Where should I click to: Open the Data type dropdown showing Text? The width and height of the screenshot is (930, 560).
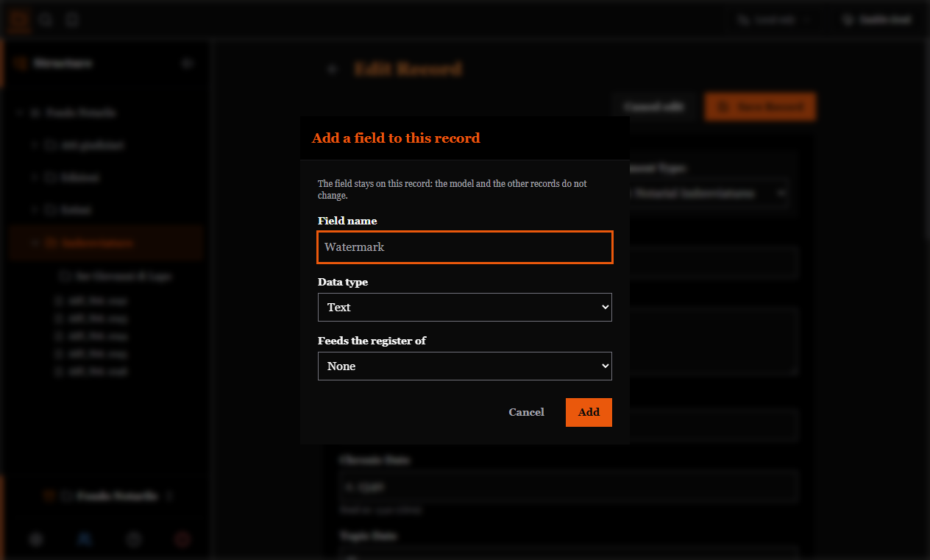(464, 307)
